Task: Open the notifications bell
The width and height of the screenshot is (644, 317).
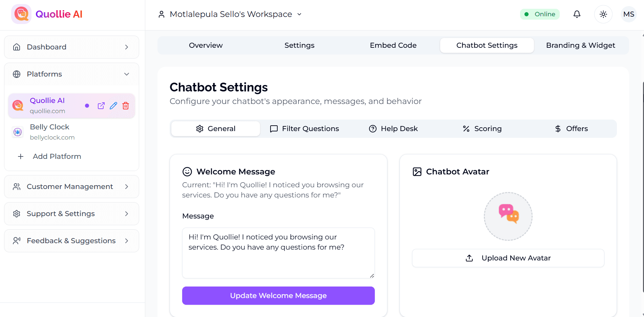Action: pos(577,14)
